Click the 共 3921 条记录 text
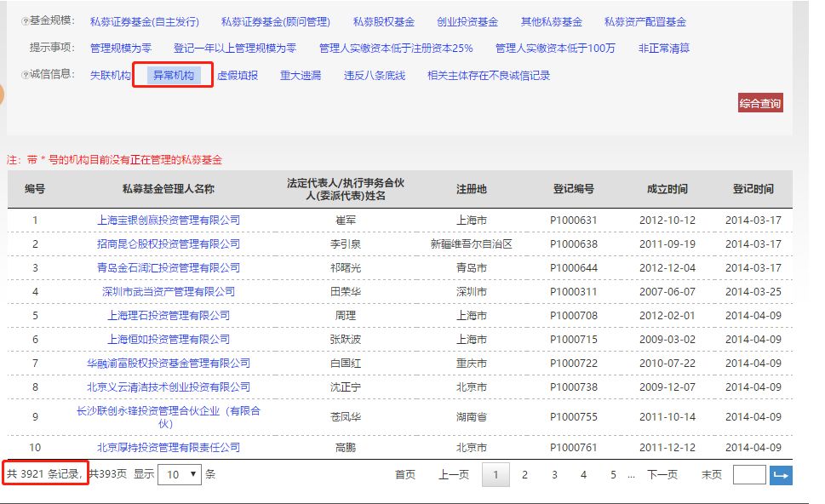 44,474
